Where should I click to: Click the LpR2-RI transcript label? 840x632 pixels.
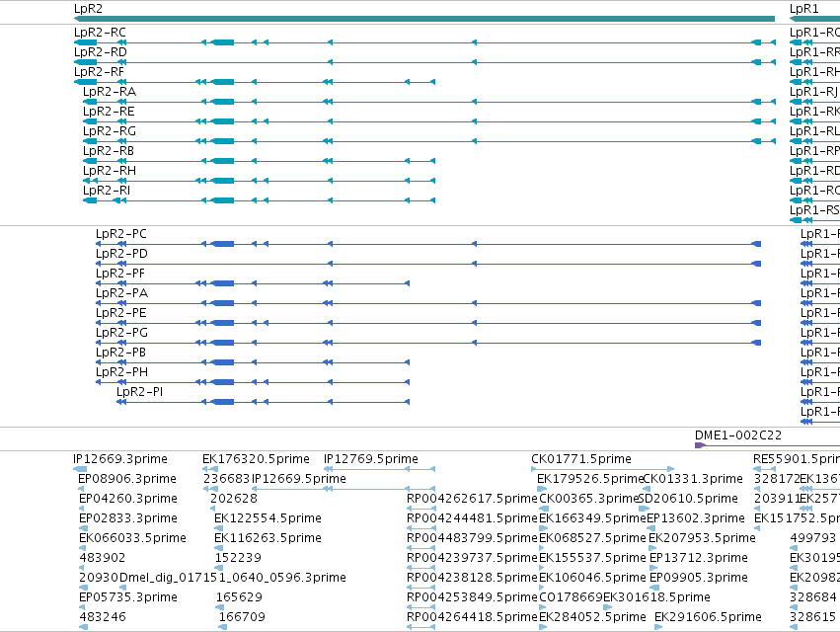click(106, 191)
